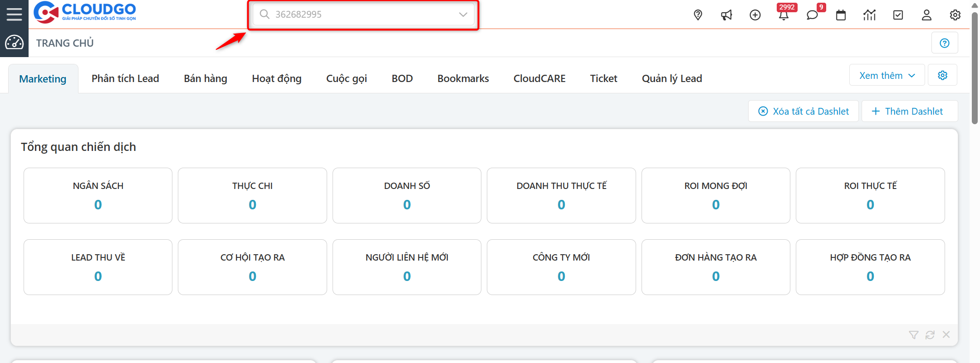This screenshot has height=363, width=980.
Task: Switch to the Phân tích Lead tab
Action: coord(125,78)
